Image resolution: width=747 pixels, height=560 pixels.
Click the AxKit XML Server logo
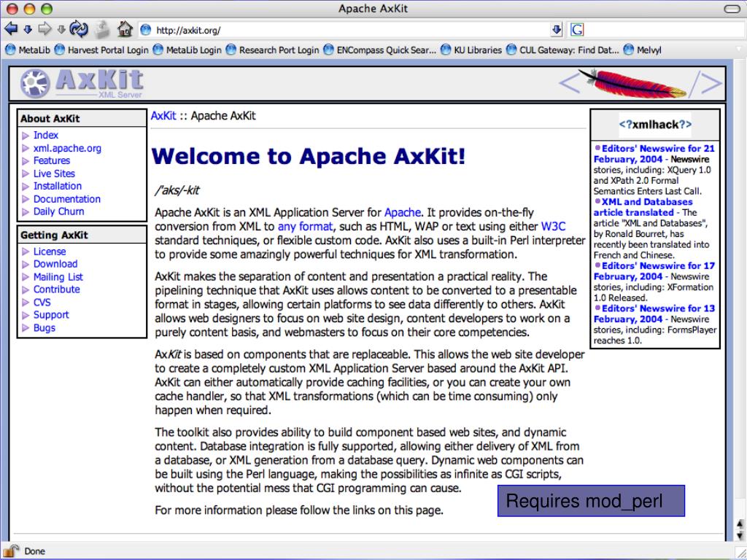click(x=82, y=83)
